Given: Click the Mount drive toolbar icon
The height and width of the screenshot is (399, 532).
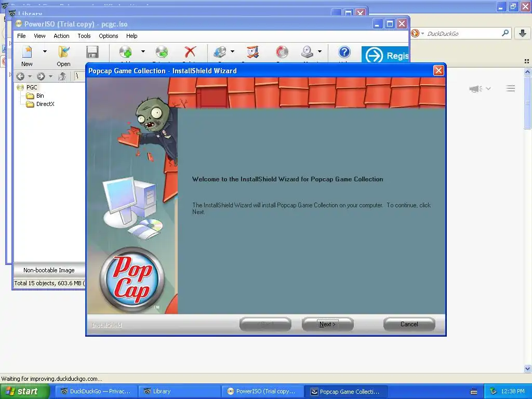Looking at the screenshot, I should [x=307, y=52].
